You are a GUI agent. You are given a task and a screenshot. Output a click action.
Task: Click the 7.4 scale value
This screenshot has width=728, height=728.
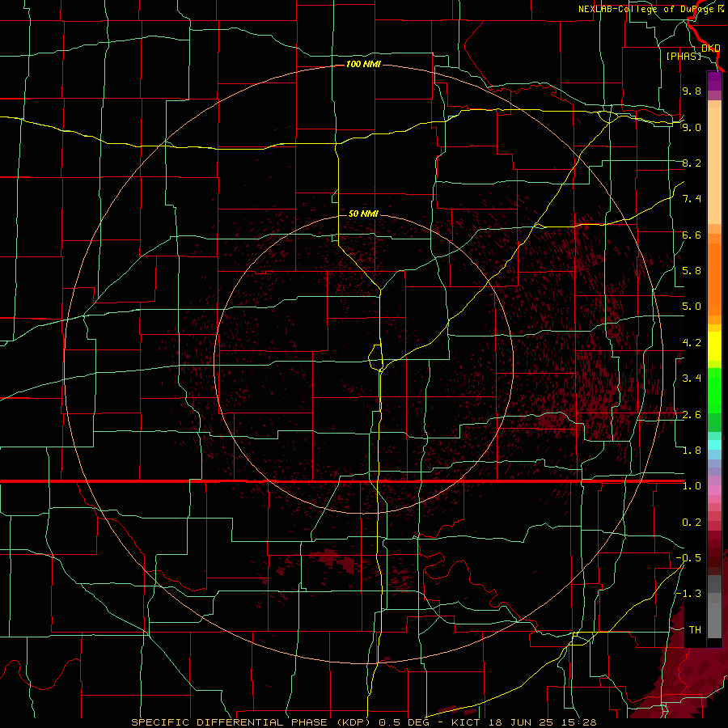[x=692, y=199]
